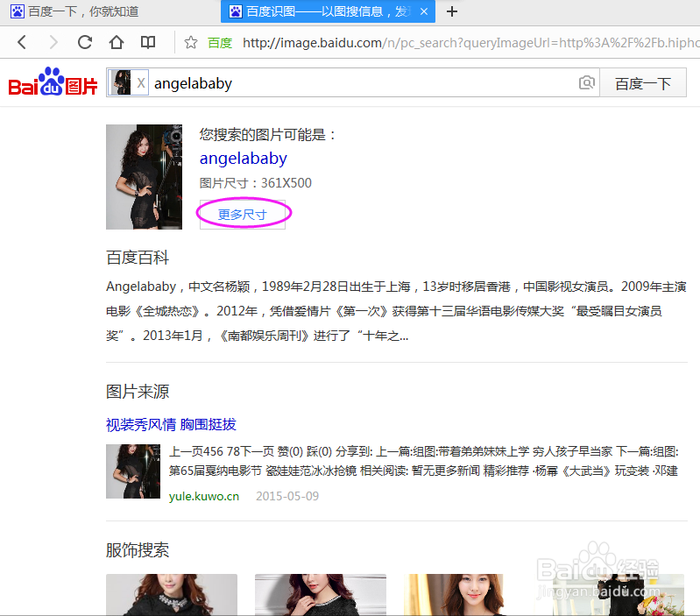Click the address bar URL
The width and height of the screenshot is (700, 616).
point(471,42)
